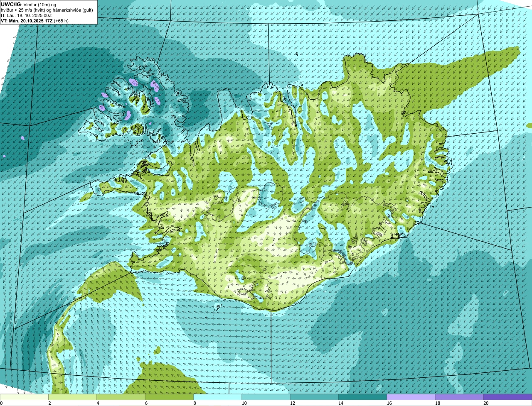Click the "VT: Mán. 20.10.2025 17Z" line
Screen dimensions: 532x406
tap(27, 21)
